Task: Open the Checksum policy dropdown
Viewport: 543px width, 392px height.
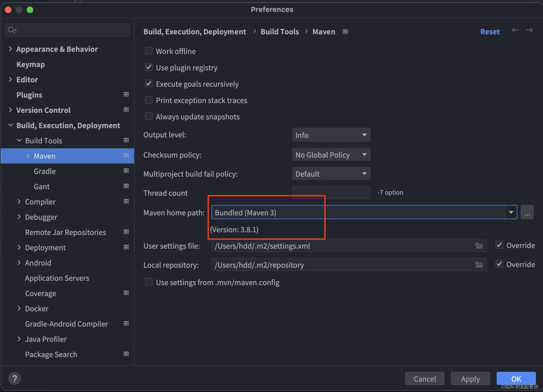Action: 331,155
